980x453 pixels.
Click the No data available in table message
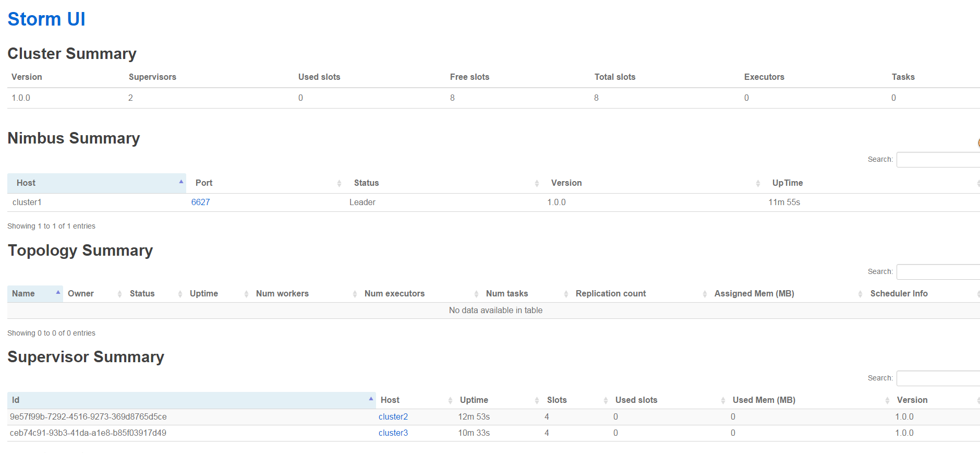click(x=495, y=311)
